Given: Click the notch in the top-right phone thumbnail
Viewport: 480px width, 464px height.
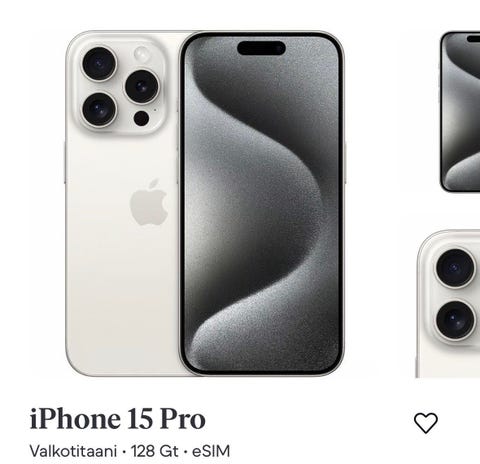Looking at the screenshot, I should click(x=473, y=39).
